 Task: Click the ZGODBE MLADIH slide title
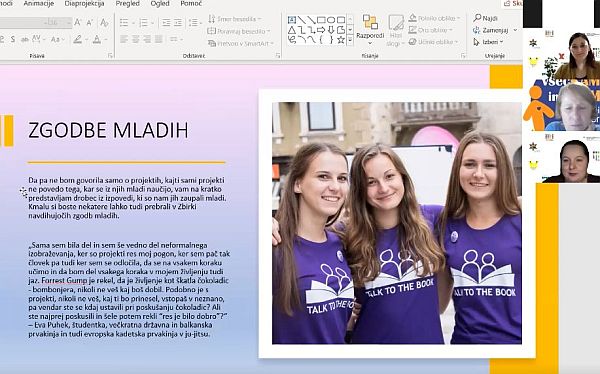108,130
